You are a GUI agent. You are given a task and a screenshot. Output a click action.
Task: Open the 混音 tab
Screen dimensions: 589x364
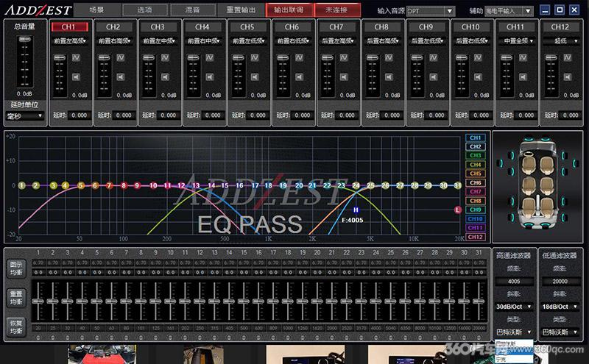193,10
